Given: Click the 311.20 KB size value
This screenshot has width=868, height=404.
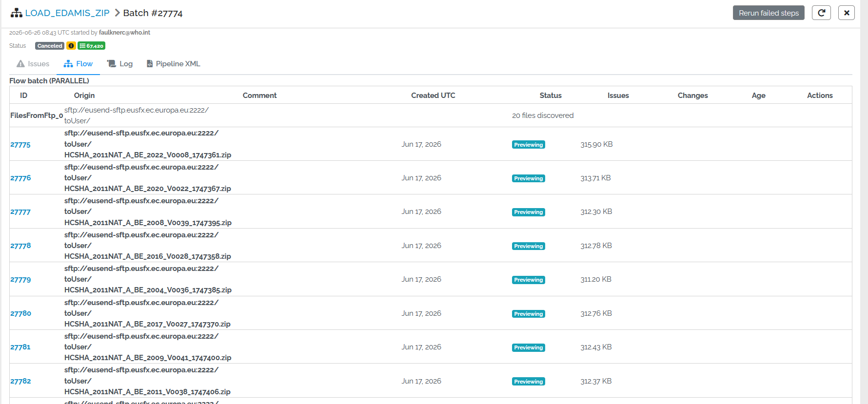Looking at the screenshot, I should point(596,279).
